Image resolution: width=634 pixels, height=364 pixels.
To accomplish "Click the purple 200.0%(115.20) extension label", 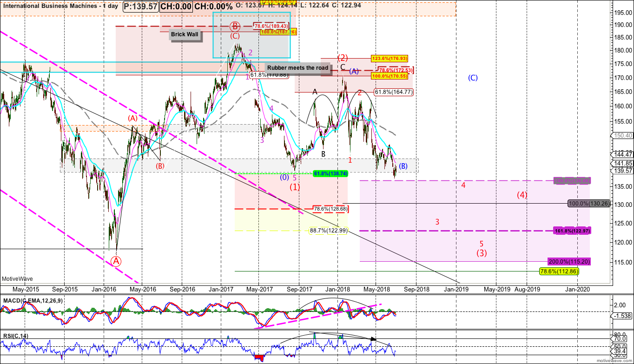I will coord(569,261).
